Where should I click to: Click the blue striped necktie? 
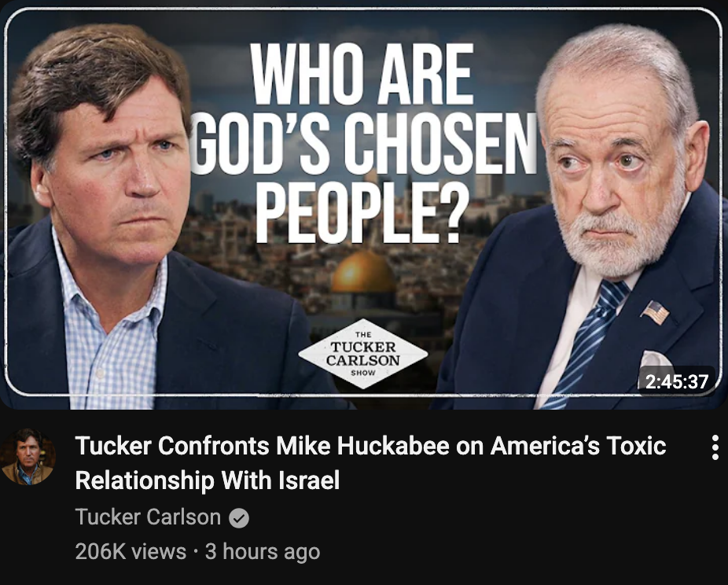click(587, 344)
